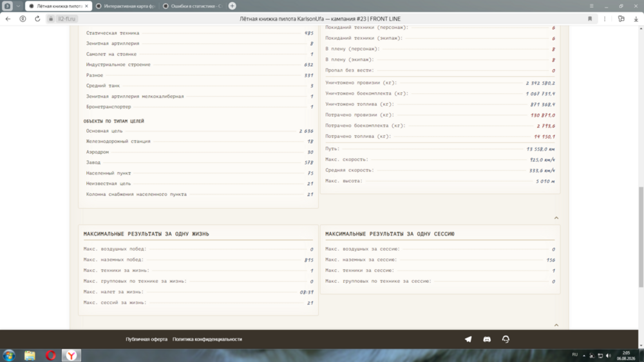Click Макс. налет за жизнь value 08:39
The image size is (644, 362).
(307, 292)
